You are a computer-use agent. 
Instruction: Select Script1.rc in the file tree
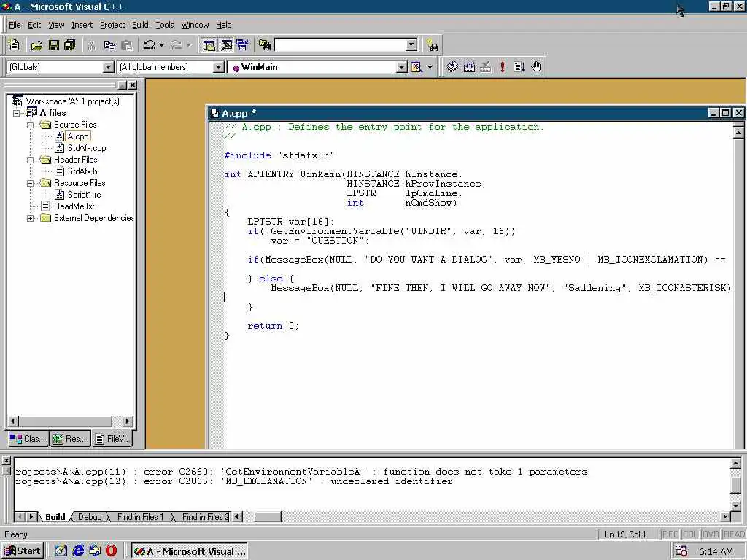85,195
